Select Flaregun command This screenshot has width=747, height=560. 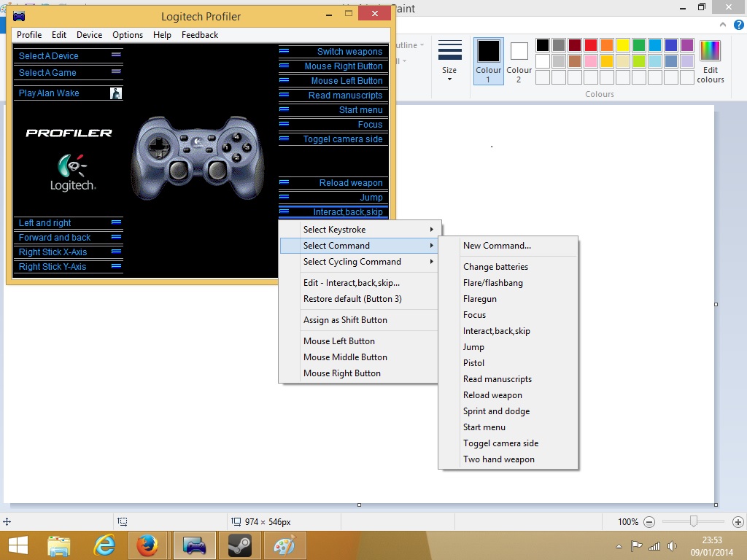click(508, 299)
